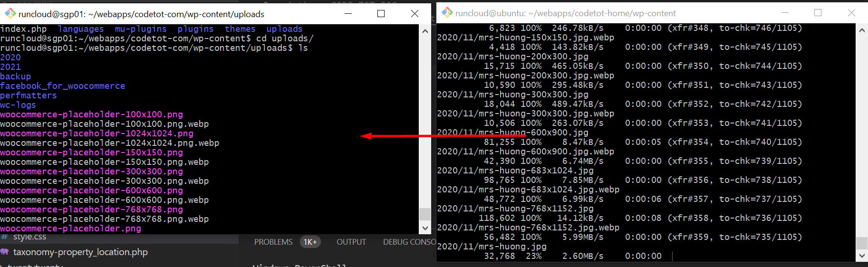Open the PROBLEMS panel tab

(273, 242)
